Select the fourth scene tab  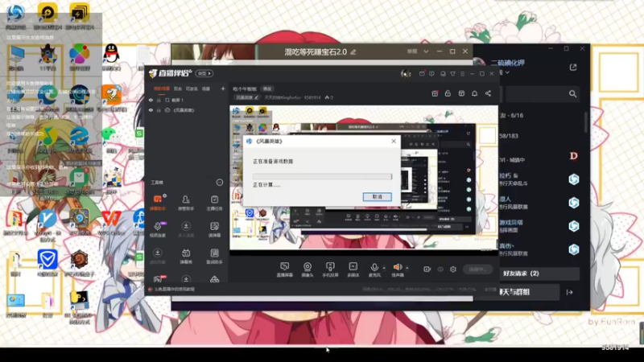click(x=206, y=88)
